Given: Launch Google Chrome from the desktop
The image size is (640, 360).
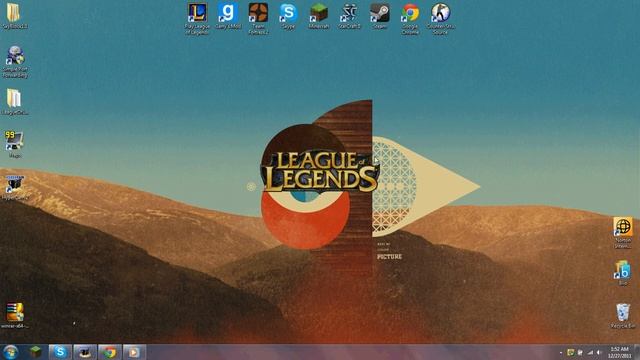Looking at the screenshot, I should coord(410,18).
